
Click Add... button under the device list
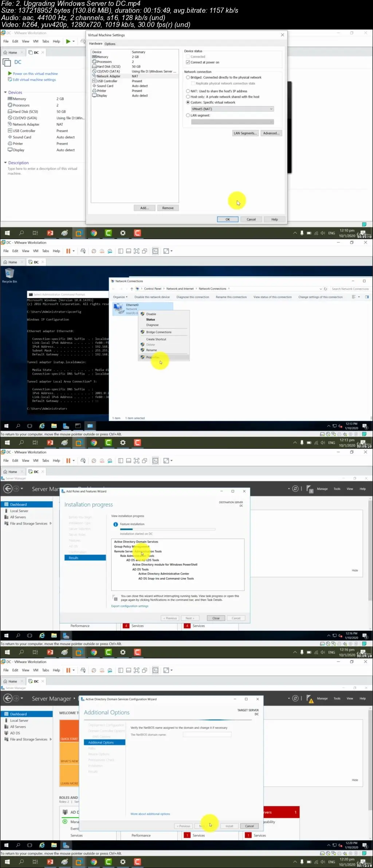click(x=145, y=208)
